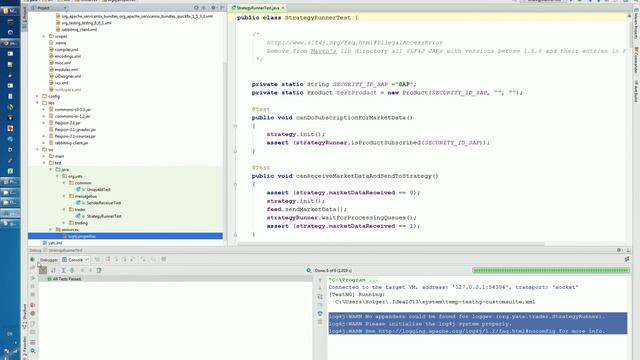Image resolution: width=640 pixels, height=360 pixels.
Task: Collapse the src folder
Action: point(38,150)
